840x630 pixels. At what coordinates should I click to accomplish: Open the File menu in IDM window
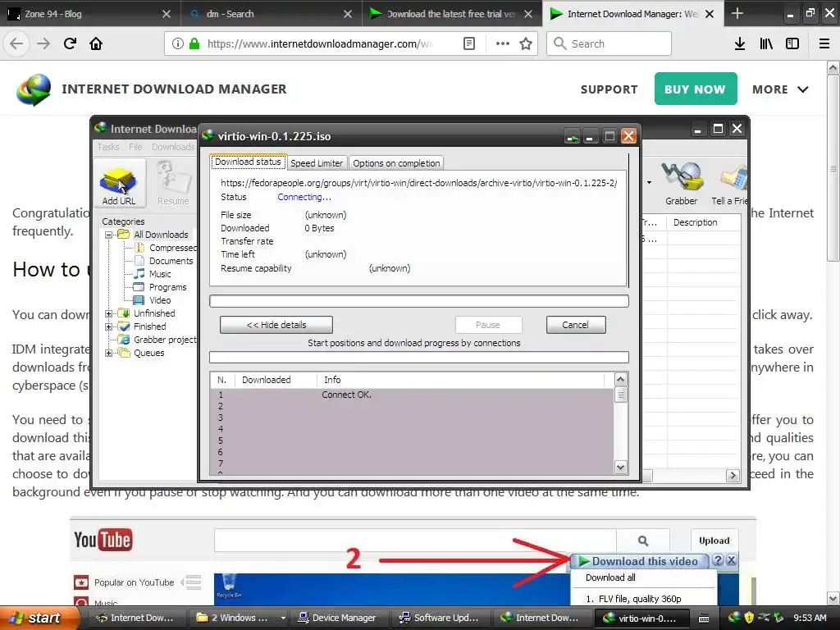coord(135,147)
